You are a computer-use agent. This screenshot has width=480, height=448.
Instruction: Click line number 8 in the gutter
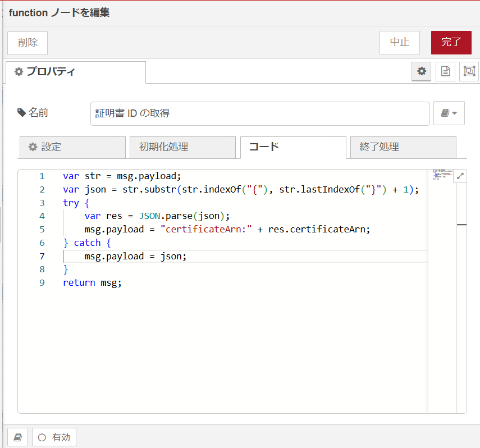click(x=42, y=269)
